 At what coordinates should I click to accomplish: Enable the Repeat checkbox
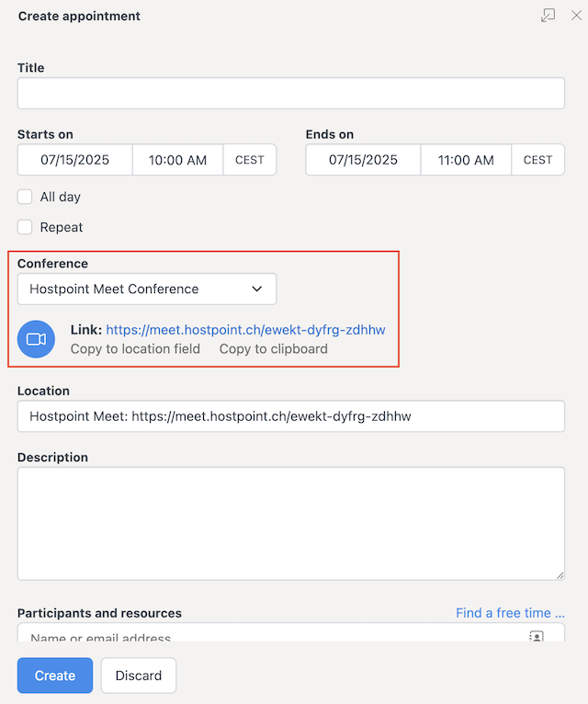tap(25, 227)
